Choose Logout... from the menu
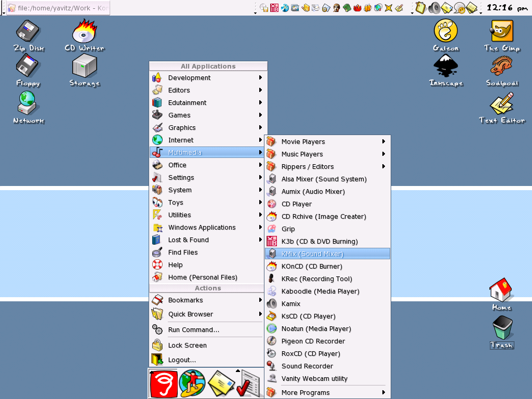The width and height of the screenshot is (532, 399). 208,360
